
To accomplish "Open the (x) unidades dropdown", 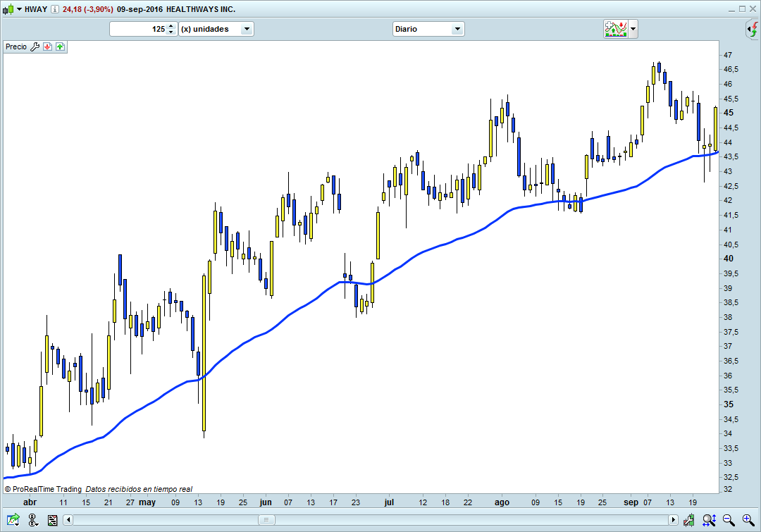I will point(246,29).
